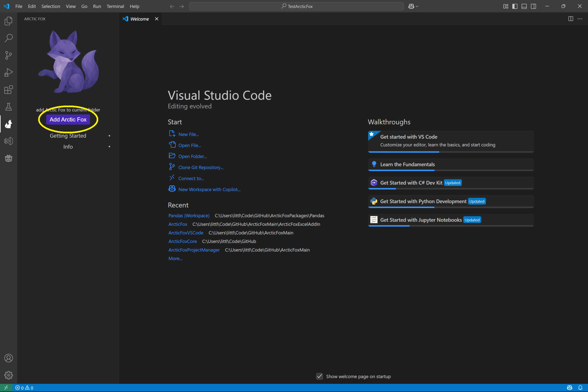Open the Terminal menu
Screen dimensions: 588x392
115,6
